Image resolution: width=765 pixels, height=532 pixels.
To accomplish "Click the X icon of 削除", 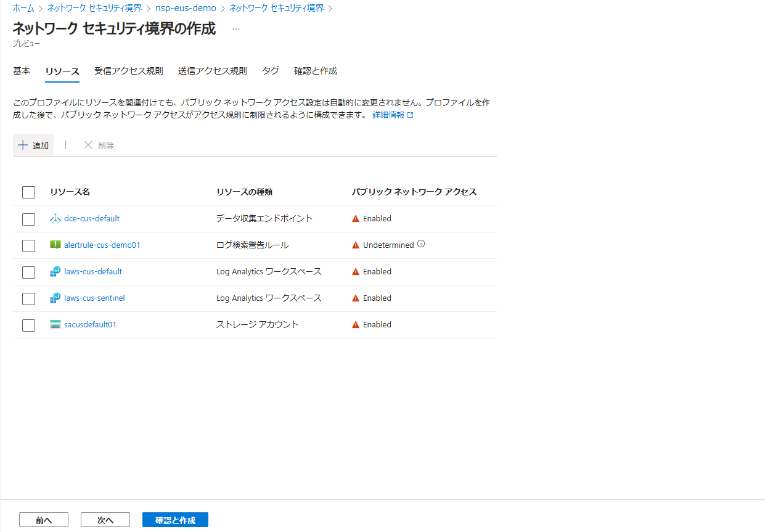I will 88,145.
